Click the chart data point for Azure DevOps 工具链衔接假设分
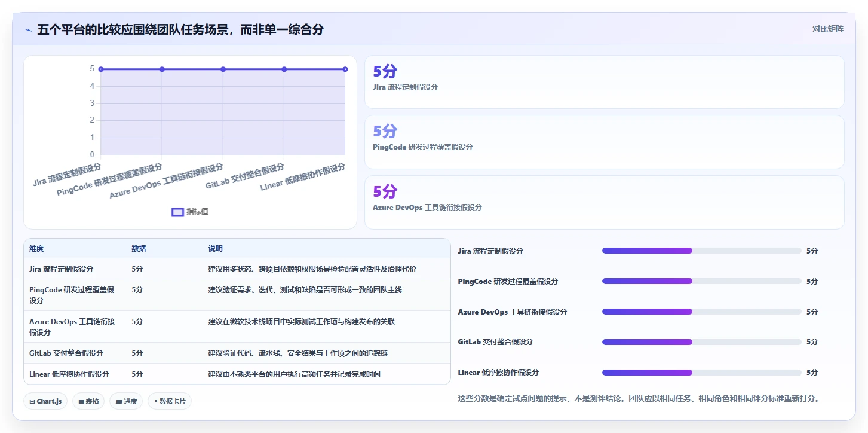868x433 pixels. pyautogui.click(x=223, y=69)
